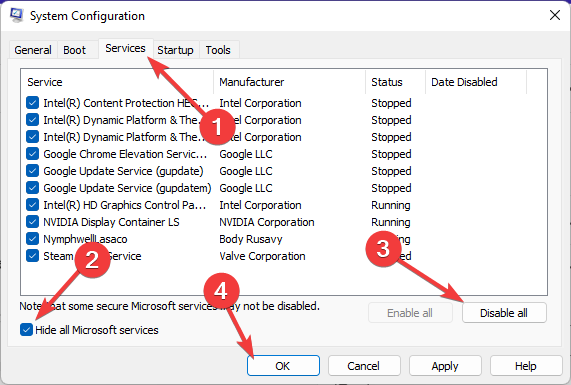Screen dimensions: 571x385
Task: Open the Boot tab
Action: (x=74, y=50)
